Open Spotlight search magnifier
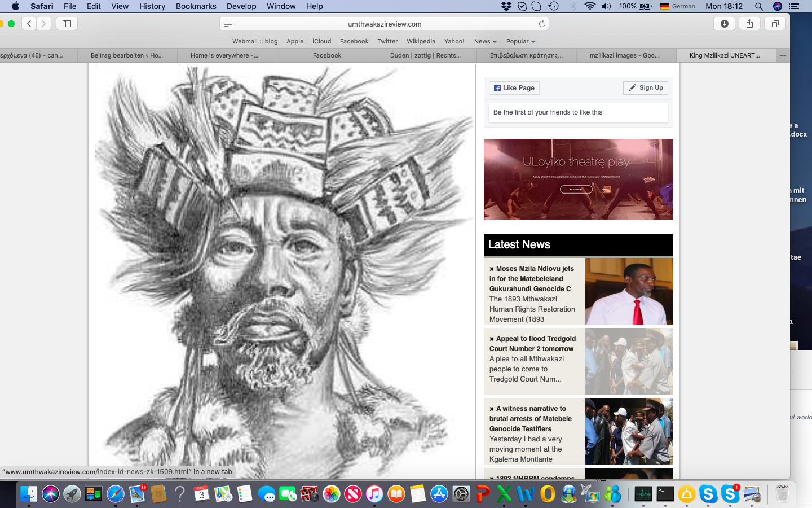Image resolution: width=812 pixels, height=508 pixels. point(759,6)
